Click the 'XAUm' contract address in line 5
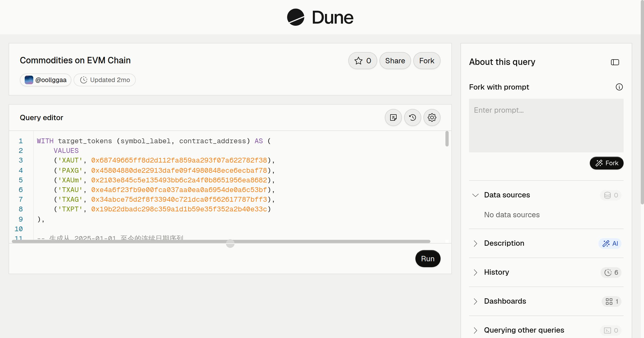The height and width of the screenshot is (338, 644). point(179,180)
